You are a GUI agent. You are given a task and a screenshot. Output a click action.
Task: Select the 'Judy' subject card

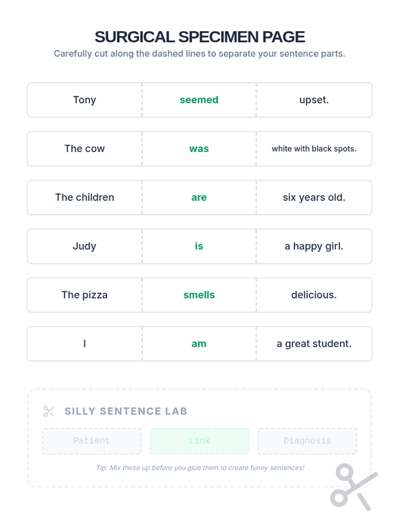coord(85,246)
